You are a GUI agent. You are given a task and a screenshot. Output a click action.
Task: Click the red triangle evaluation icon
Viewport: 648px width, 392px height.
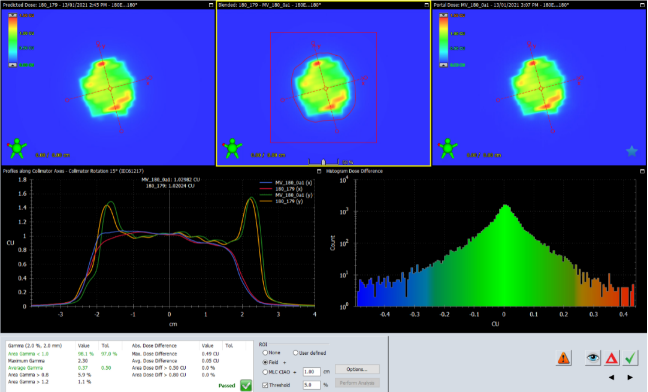612,358
